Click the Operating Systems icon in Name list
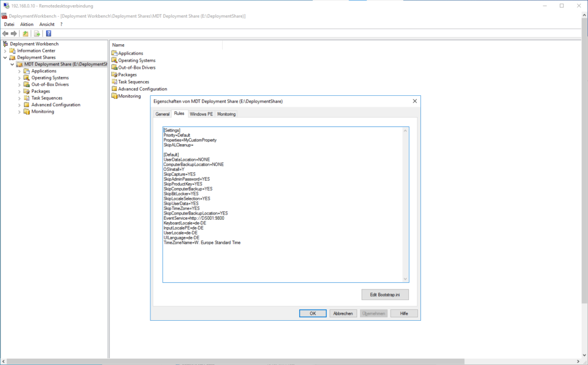Viewport: 588px width, 365px height. coord(114,60)
